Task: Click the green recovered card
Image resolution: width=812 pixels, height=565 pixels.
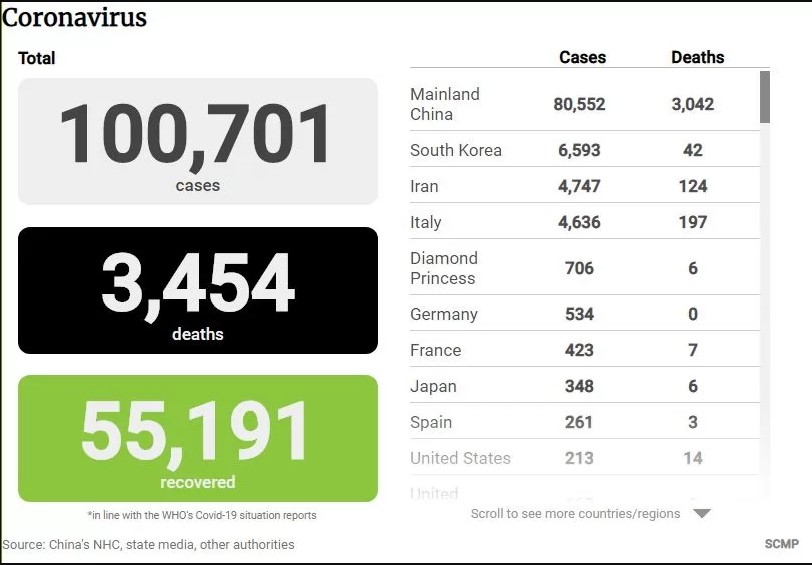Action: click(x=198, y=438)
